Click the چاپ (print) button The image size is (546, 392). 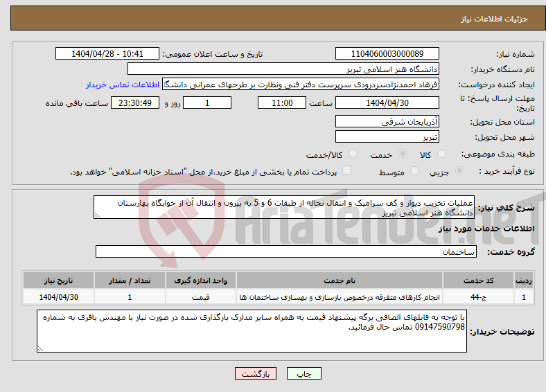[303, 373]
